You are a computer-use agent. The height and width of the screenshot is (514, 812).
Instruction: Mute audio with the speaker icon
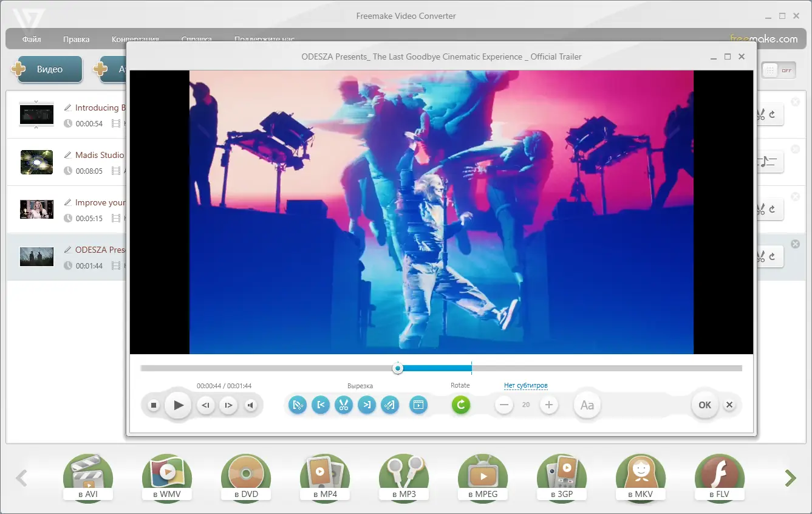[x=251, y=405]
